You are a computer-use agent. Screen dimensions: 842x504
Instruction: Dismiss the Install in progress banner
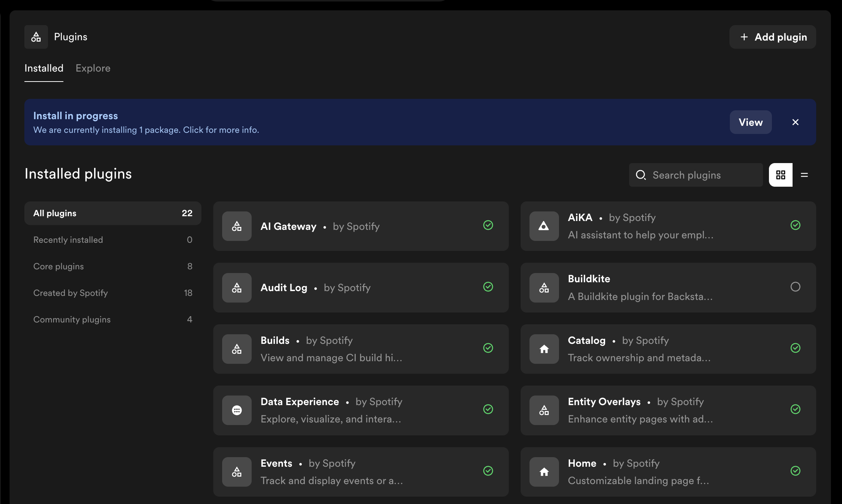796,122
